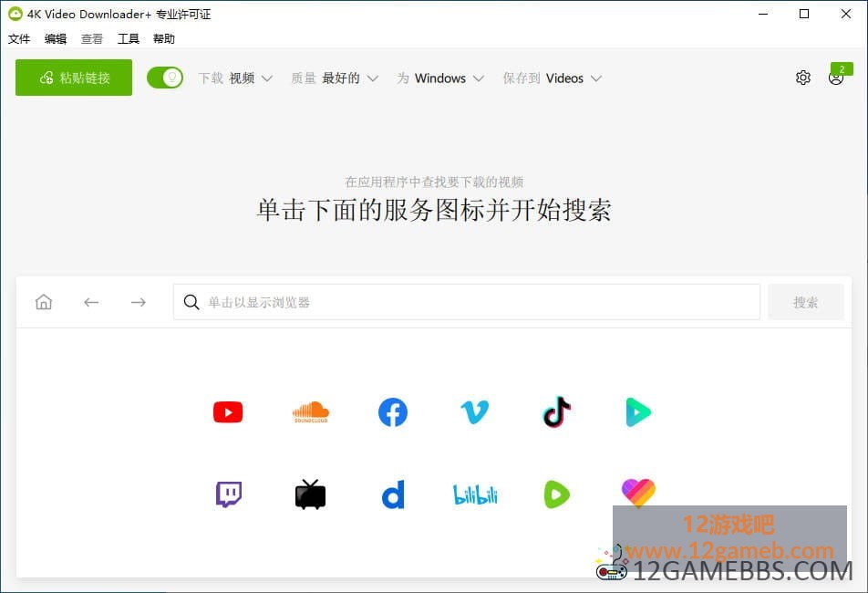Open the Bilibili service icon

click(475, 494)
